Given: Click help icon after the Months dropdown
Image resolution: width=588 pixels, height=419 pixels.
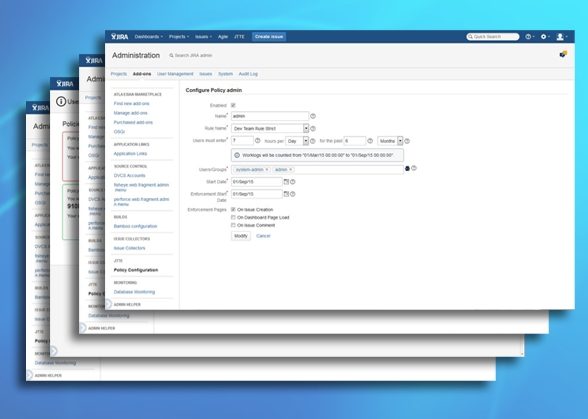Looking at the screenshot, I should (407, 141).
